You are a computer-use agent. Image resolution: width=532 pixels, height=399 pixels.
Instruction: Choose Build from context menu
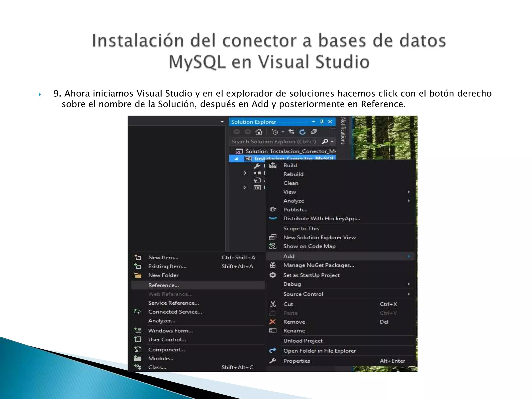pyautogui.click(x=340, y=165)
